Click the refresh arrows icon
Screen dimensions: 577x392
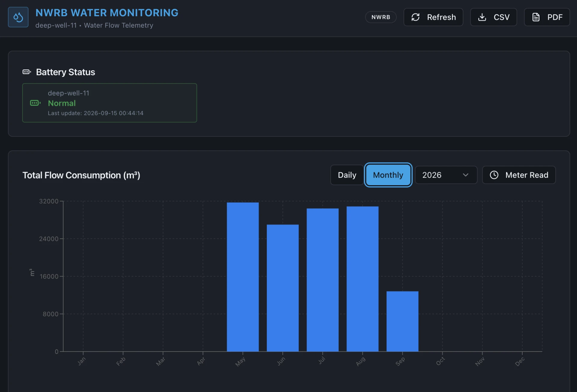(x=415, y=17)
